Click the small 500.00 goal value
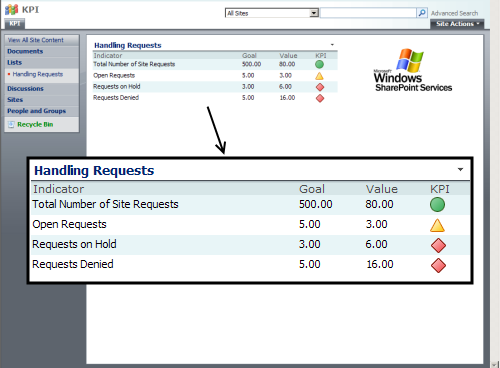Image resolution: width=500 pixels, height=368 pixels. (x=251, y=64)
